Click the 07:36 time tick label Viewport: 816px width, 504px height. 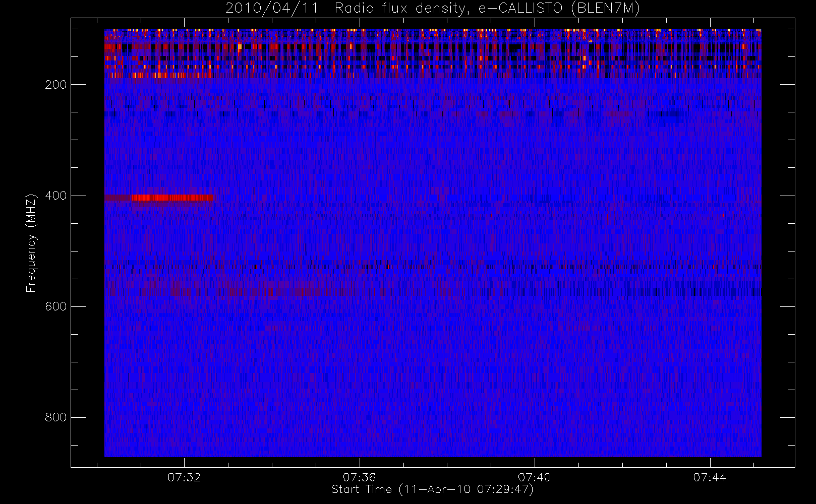tap(359, 477)
